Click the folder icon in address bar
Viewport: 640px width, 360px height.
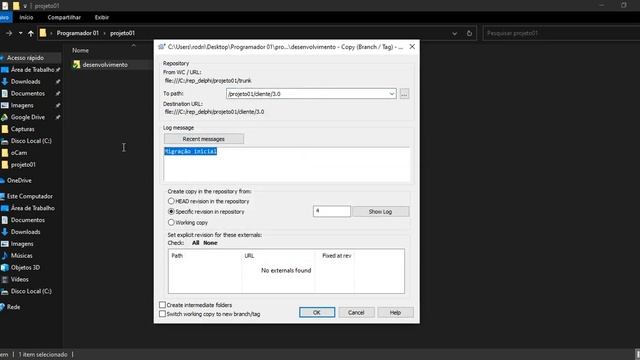coord(42,33)
